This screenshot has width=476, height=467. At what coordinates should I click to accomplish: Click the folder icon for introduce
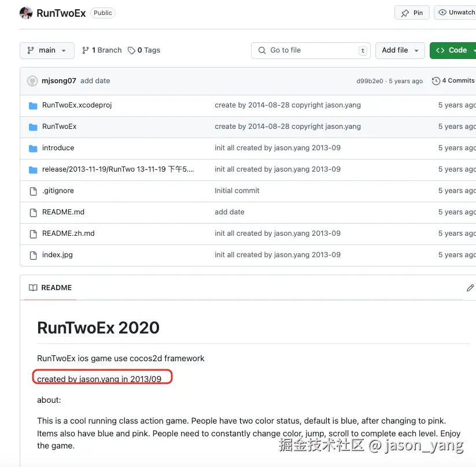click(33, 148)
